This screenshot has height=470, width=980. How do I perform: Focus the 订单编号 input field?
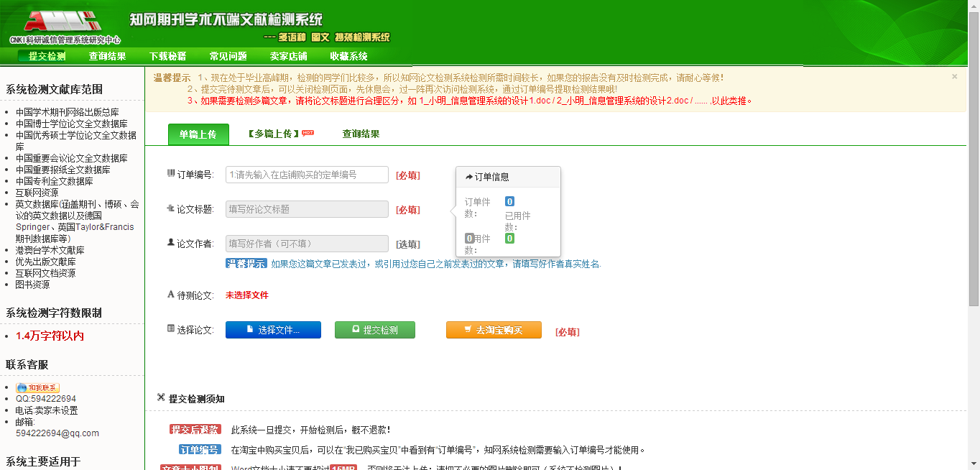coord(308,175)
